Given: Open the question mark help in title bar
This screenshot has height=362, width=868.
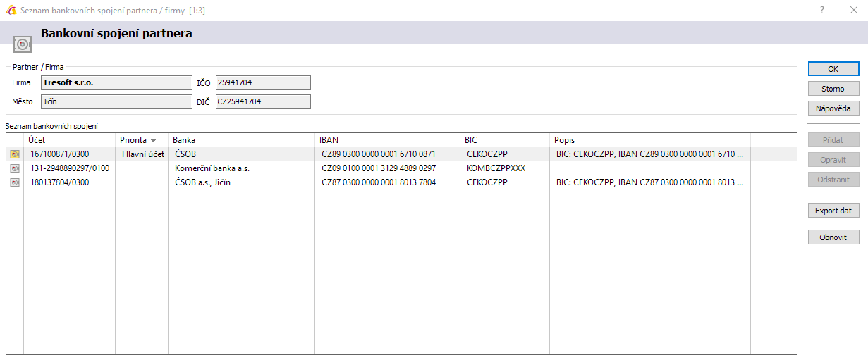Looking at the screenshot, I should (822, 11).
